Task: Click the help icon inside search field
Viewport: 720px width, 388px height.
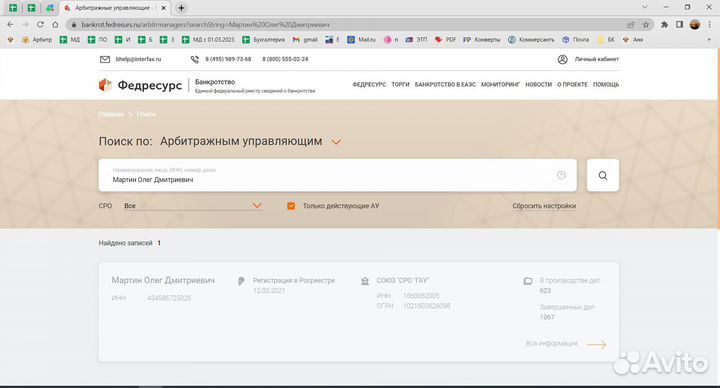Action: (561, 175)
